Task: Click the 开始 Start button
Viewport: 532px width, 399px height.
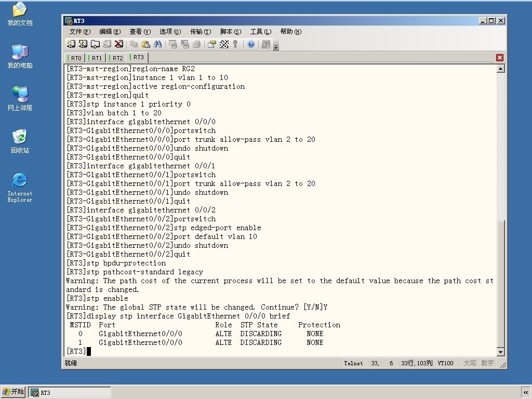Action: click(13, 392)
